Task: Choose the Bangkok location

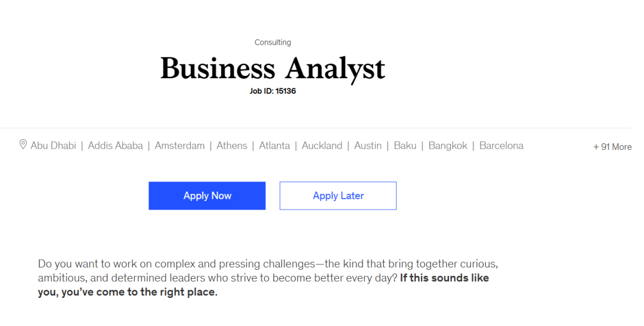Action: point(448,146)
